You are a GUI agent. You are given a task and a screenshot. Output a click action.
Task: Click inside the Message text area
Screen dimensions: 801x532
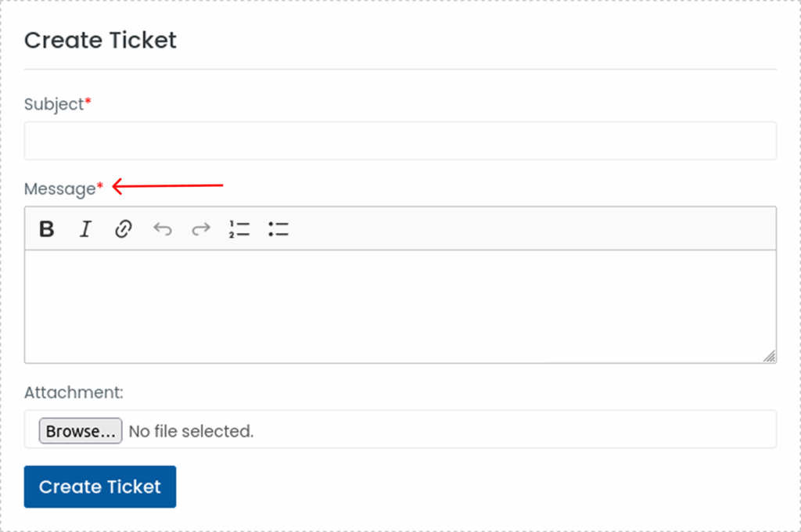(400, 306)
